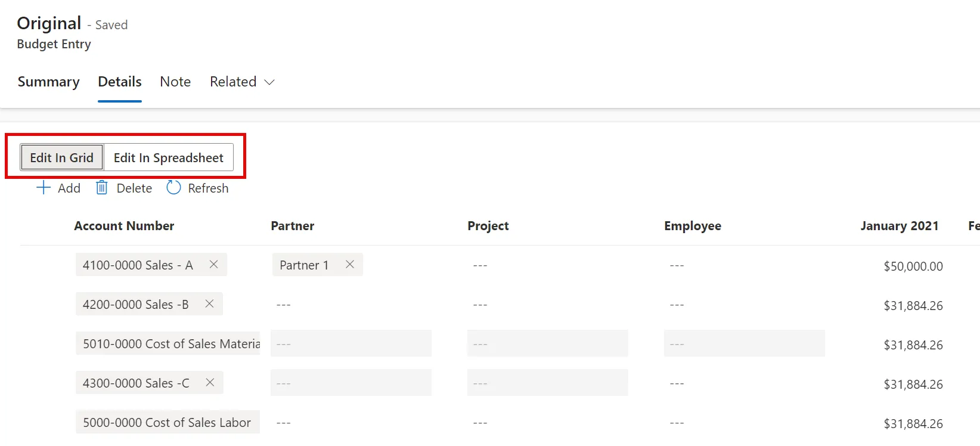Remove the Partner 1 tag
This screenshot has width=980, height=446.
(350, 264)
